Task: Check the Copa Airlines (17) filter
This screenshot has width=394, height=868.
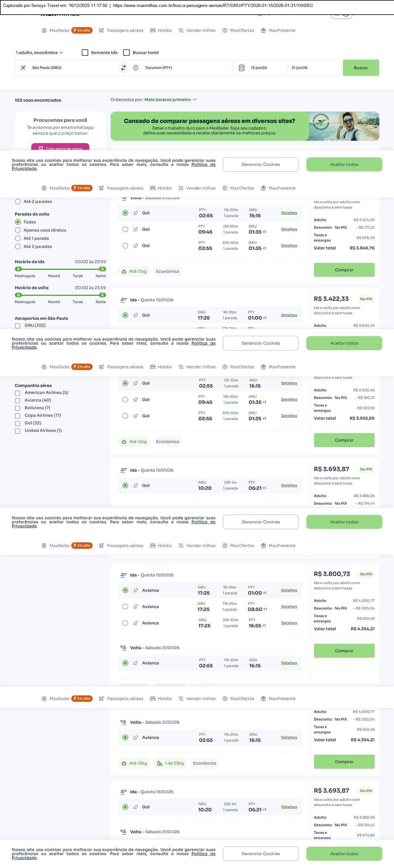Action: (18, 416)
